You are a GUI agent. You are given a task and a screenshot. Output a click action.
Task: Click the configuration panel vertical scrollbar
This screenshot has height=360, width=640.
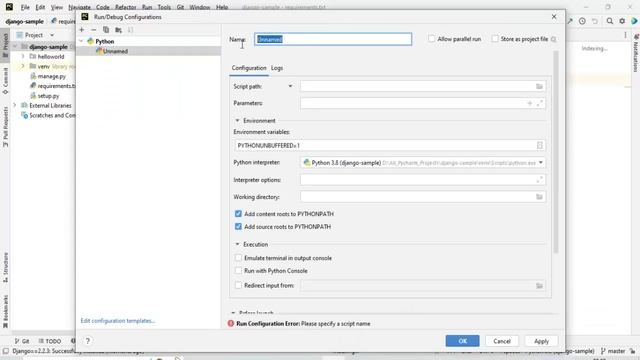click(556, 152)
